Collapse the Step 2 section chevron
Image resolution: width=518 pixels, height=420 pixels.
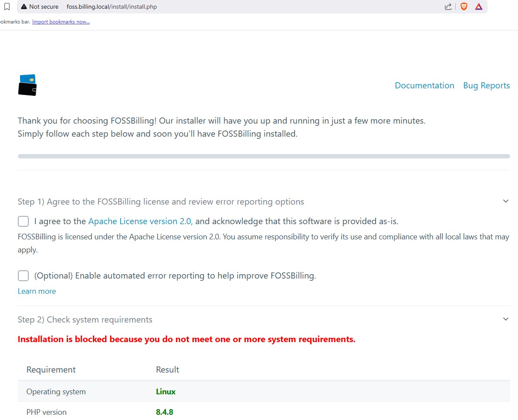pyautogui.click(x=505, y=319)
